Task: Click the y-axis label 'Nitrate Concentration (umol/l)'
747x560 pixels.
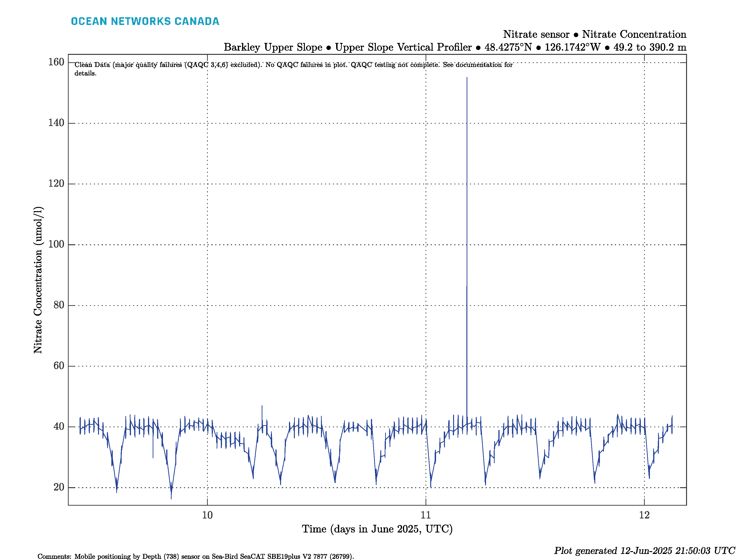Action: pos(38,280)
